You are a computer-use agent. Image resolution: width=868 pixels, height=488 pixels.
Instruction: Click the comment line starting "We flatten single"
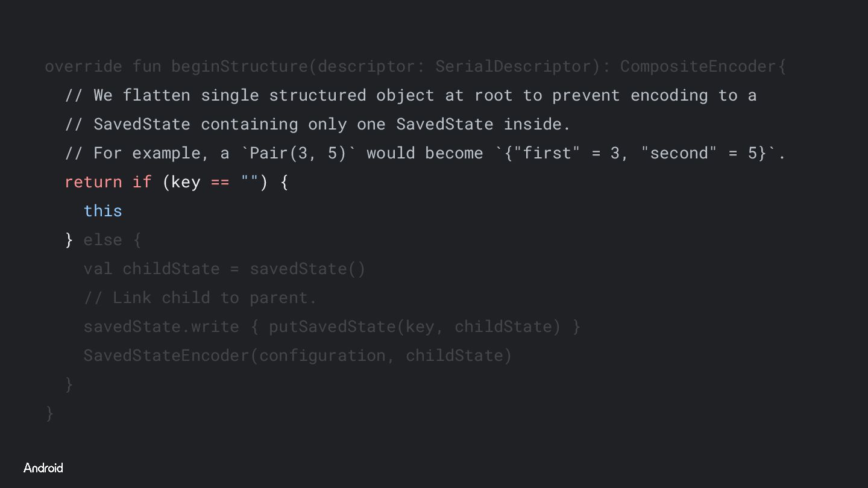pos(410,95)
